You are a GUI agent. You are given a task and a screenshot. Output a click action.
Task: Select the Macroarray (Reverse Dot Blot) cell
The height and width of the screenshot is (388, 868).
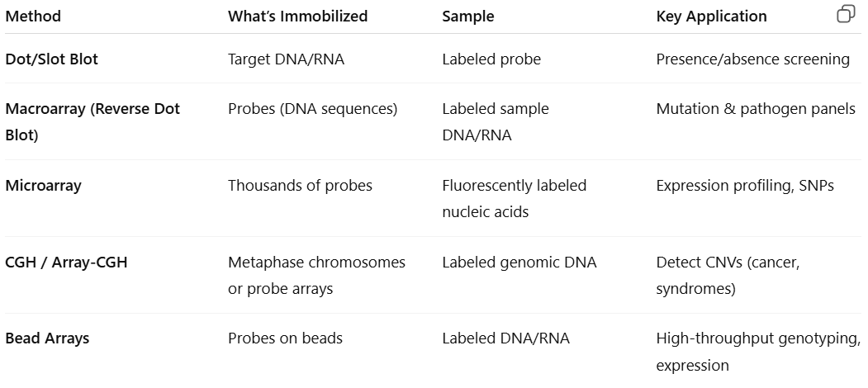click(92, 121)
